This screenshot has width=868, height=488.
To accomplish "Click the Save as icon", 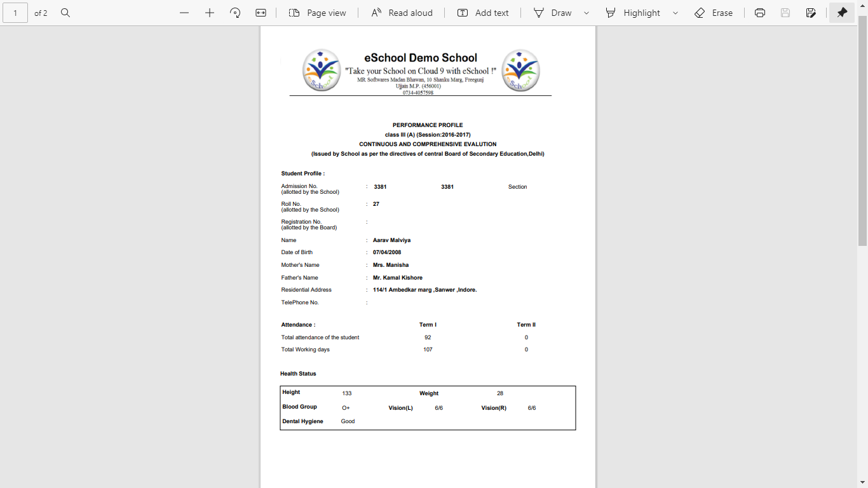I will (811, 13).
